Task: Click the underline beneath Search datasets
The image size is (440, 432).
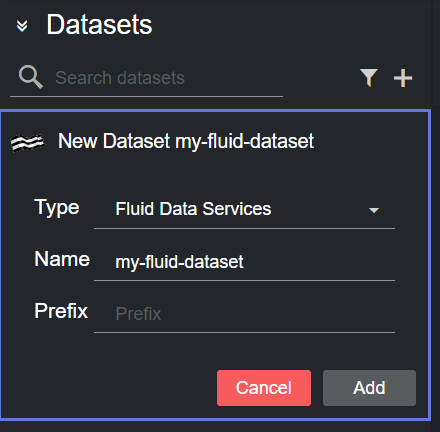Action: coord(146,97)
